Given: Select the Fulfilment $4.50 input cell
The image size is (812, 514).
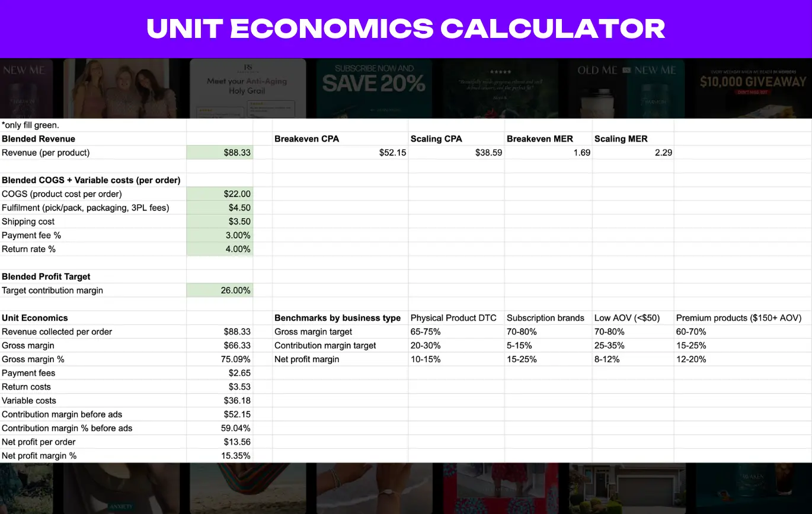Looking at the screenshot, I should click(x=220, y=207).
